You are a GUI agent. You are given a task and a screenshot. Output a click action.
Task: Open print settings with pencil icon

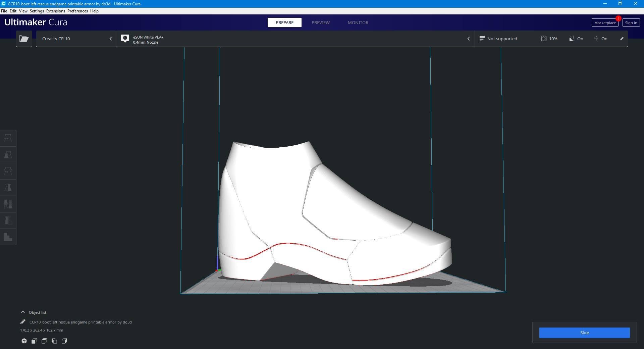pos(622,39)
